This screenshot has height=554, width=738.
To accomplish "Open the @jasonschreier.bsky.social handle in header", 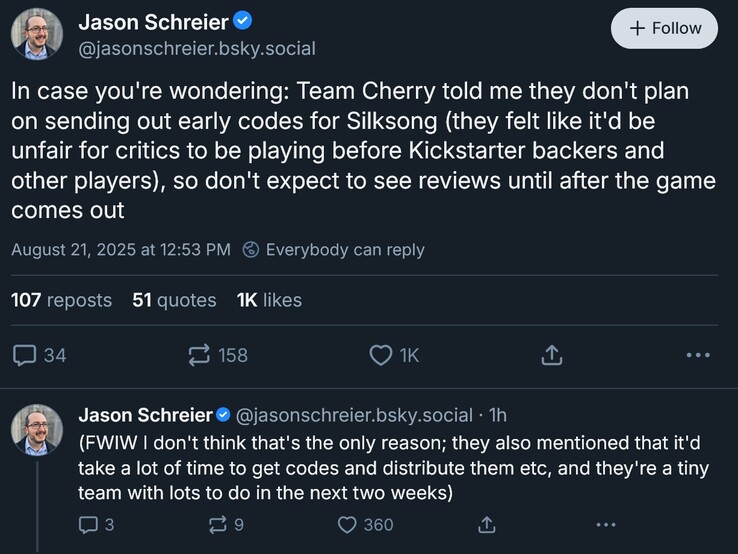I will coord(183,48).
